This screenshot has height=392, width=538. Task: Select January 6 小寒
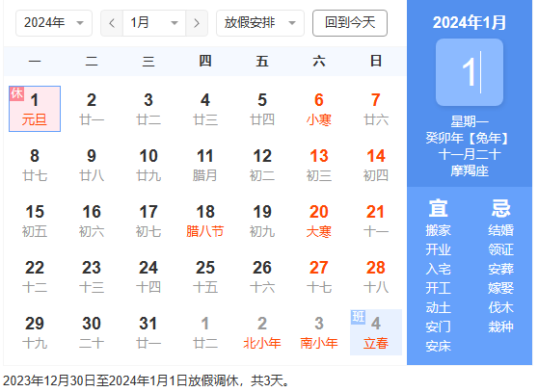click(x=319, y=109)
